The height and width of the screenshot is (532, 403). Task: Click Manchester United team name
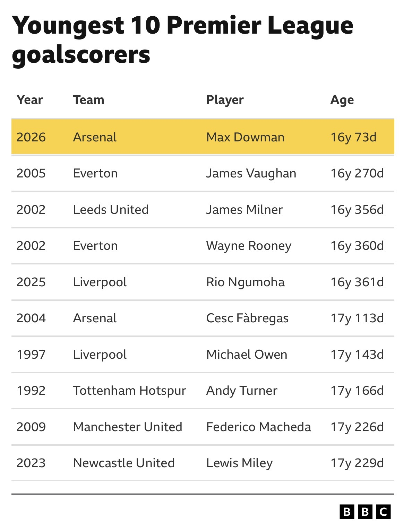click(128, 427)
